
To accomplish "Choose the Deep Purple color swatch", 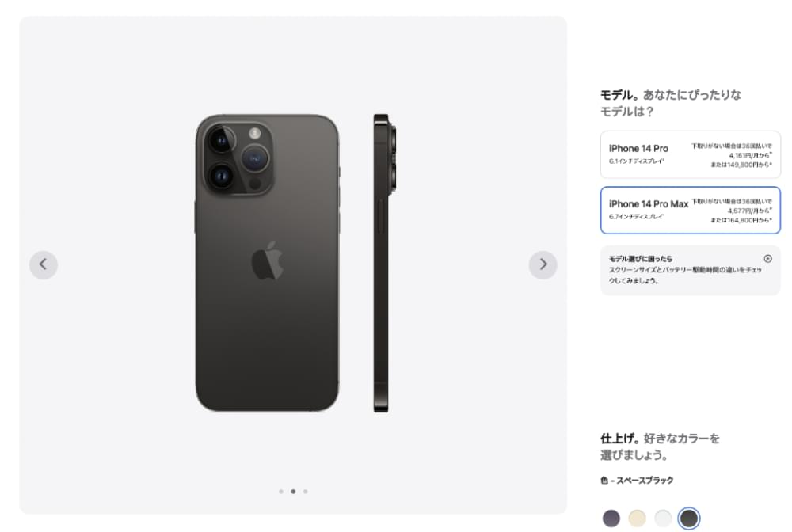I will [610, 519].
